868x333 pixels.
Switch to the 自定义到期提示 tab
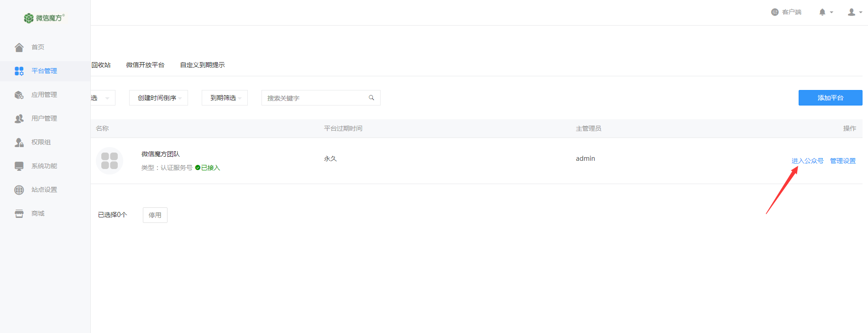click(202, 65)
